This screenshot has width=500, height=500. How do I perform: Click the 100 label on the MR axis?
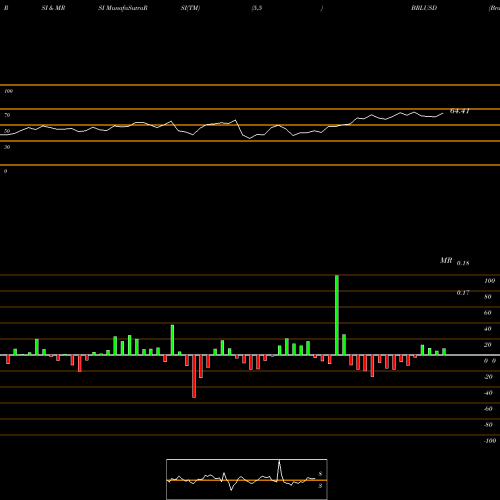coord(490,281)
